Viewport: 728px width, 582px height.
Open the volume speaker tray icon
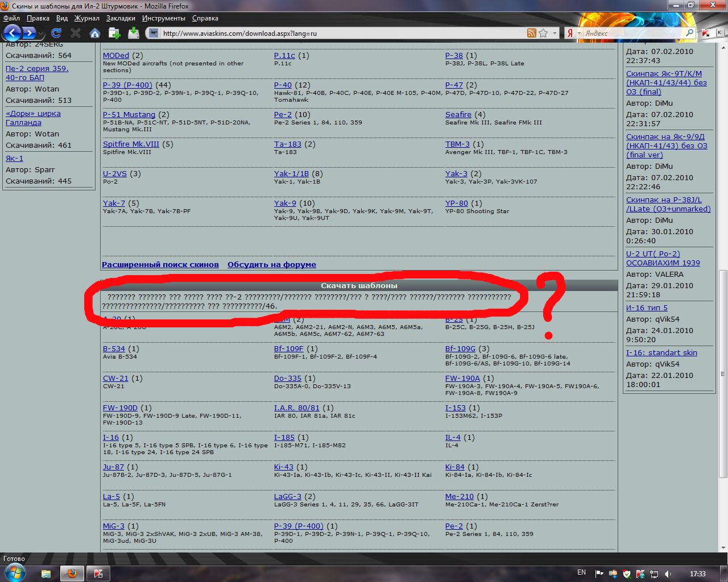coord(668,573)
